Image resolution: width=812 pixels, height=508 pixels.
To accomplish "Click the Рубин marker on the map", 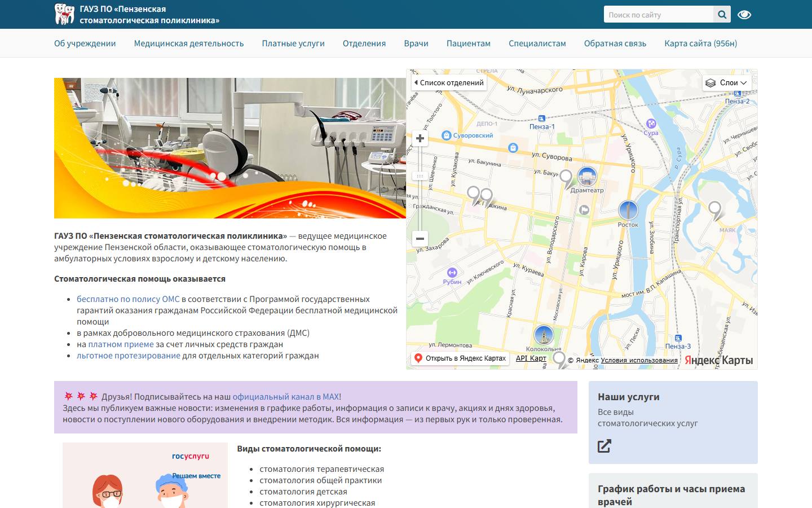I will pos(452,273).
